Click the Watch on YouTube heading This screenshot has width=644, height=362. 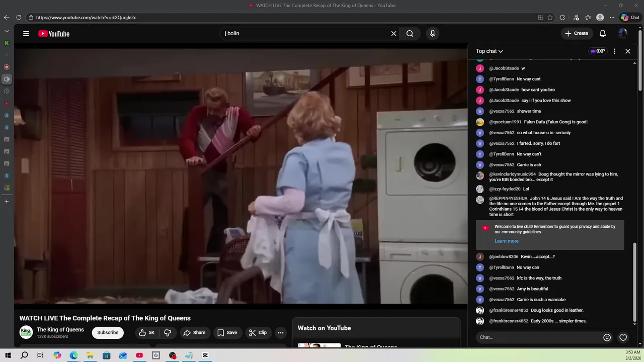point(325,328)
